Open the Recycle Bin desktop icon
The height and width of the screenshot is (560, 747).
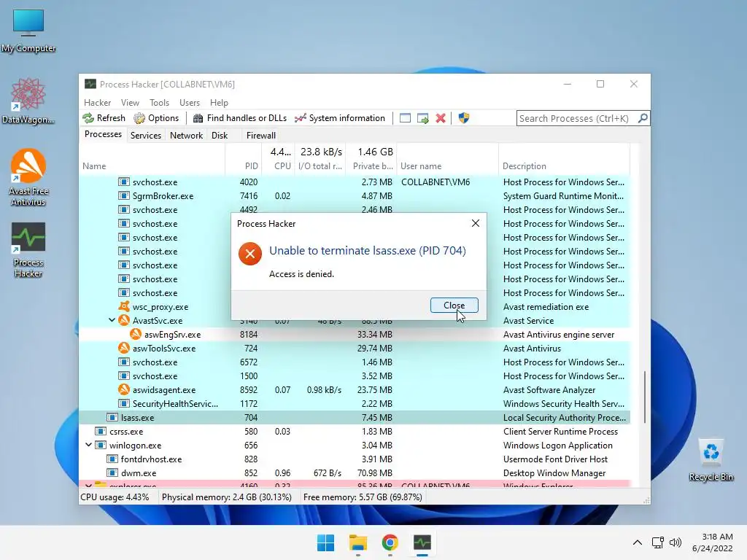711,459
